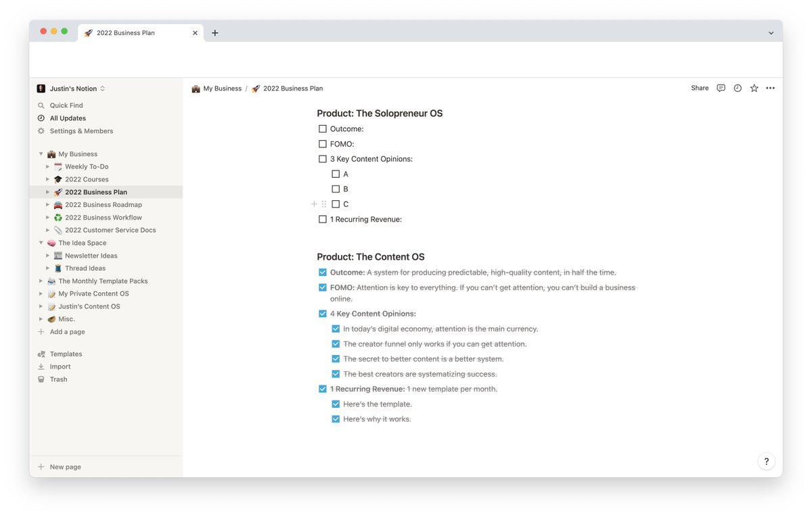
Task: Favorite the page with star icon
Action: (754, 88)
